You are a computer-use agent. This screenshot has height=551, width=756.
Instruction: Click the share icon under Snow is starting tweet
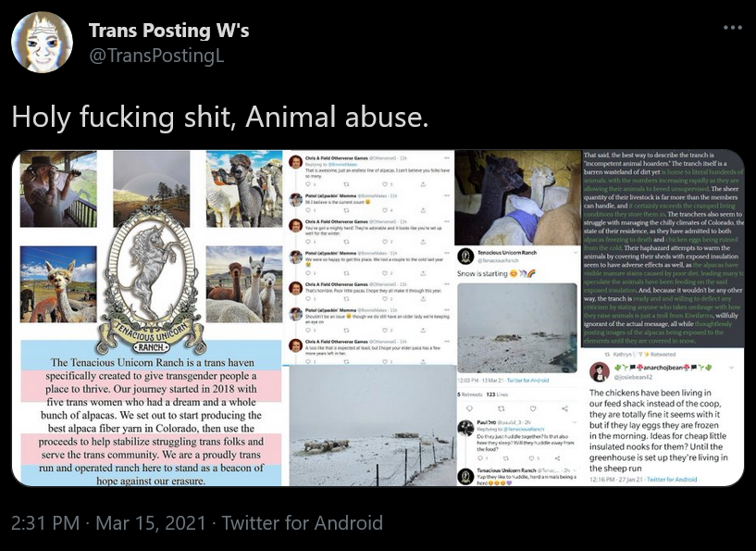click(x=564, y=408)
